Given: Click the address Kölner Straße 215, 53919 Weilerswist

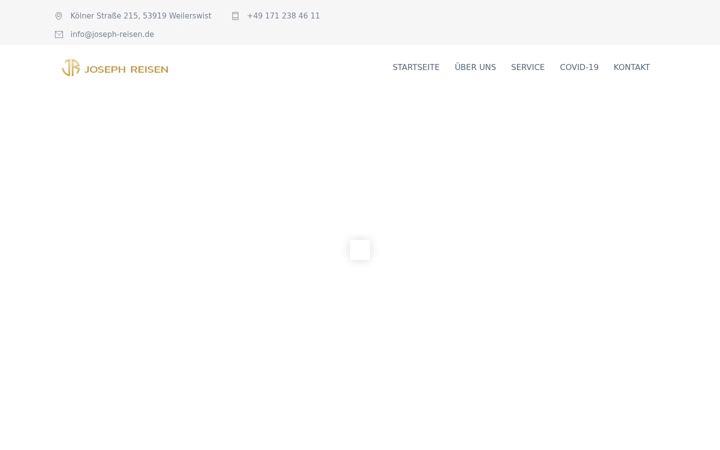Looking at the screenshot, I should coord(141,16).
